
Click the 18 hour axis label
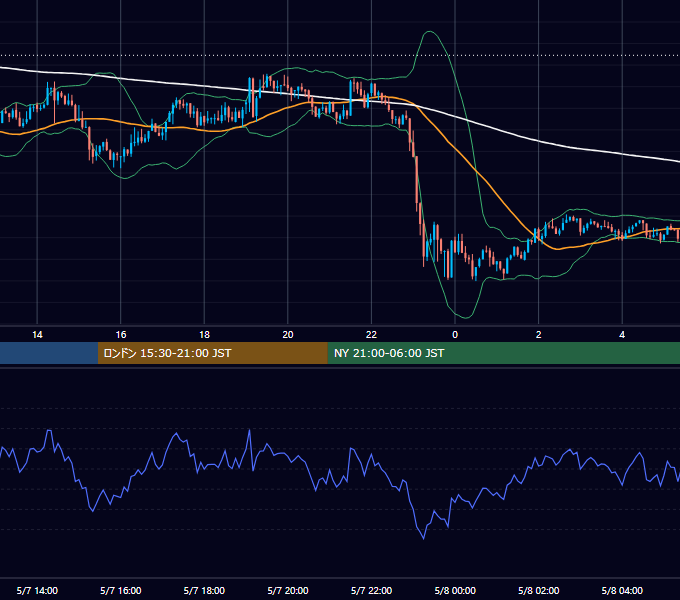pyautogui.click(x=204, y=335)
